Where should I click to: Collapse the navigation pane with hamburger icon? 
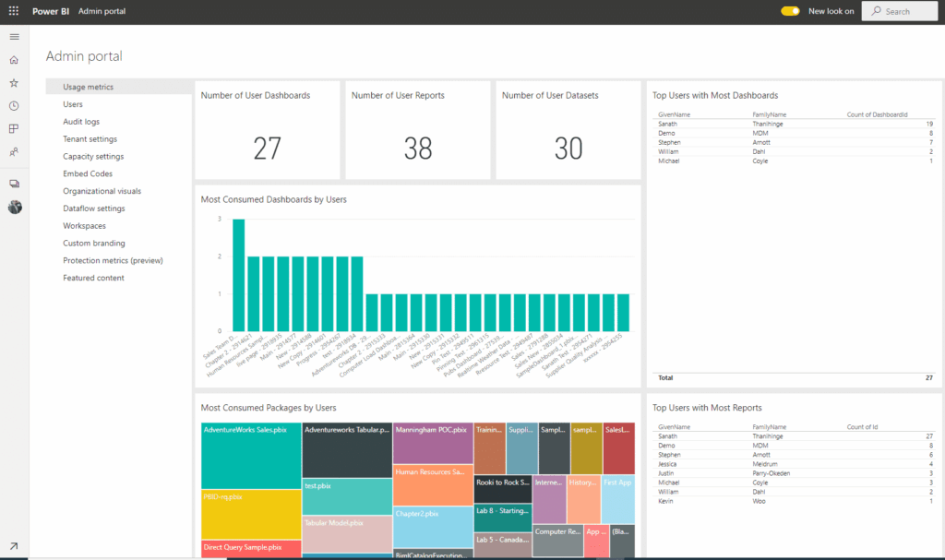coord(13,37)
